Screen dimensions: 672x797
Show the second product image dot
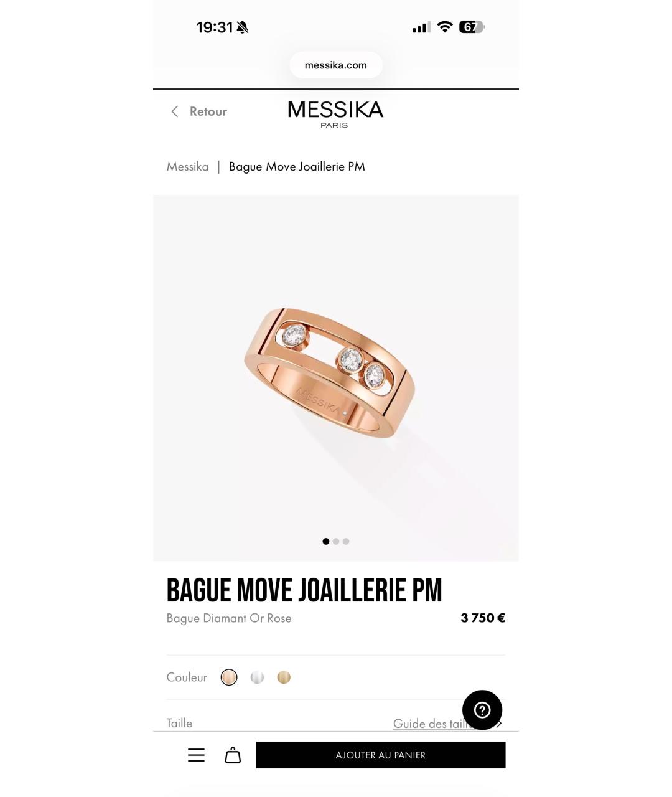336,541
